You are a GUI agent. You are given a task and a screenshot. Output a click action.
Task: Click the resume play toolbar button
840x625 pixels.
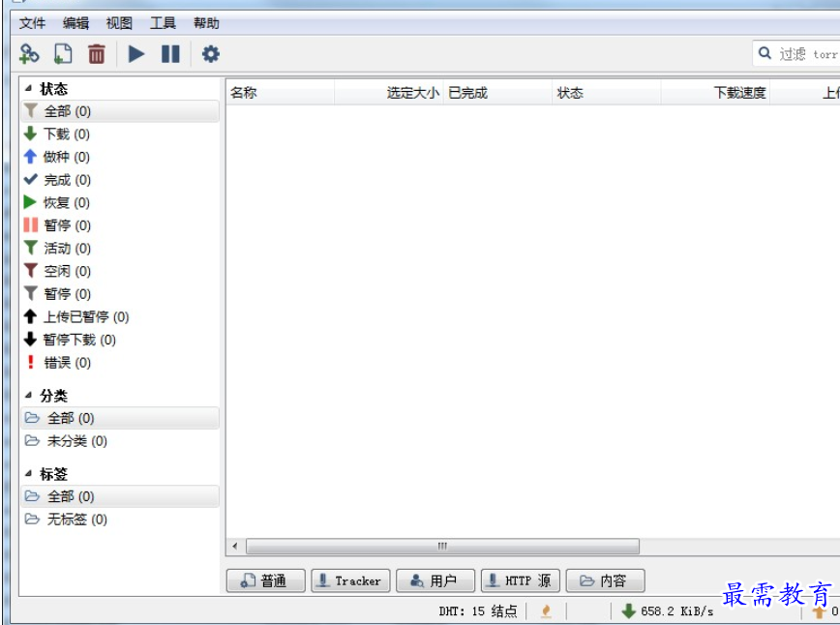click(x=136, y=54)
